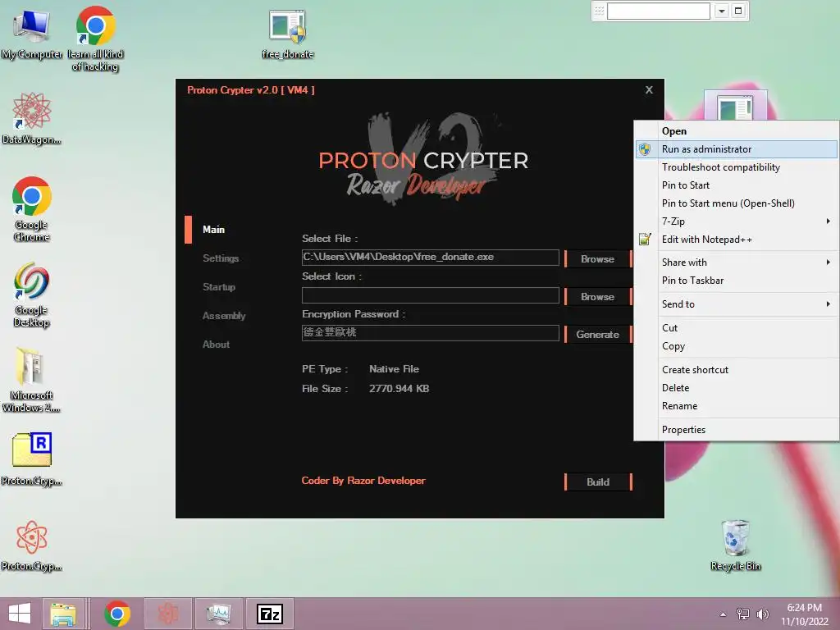Click the '2770.944 KB' file size value
This screenshot has height=630, width=840.
[x=399, y=388]
